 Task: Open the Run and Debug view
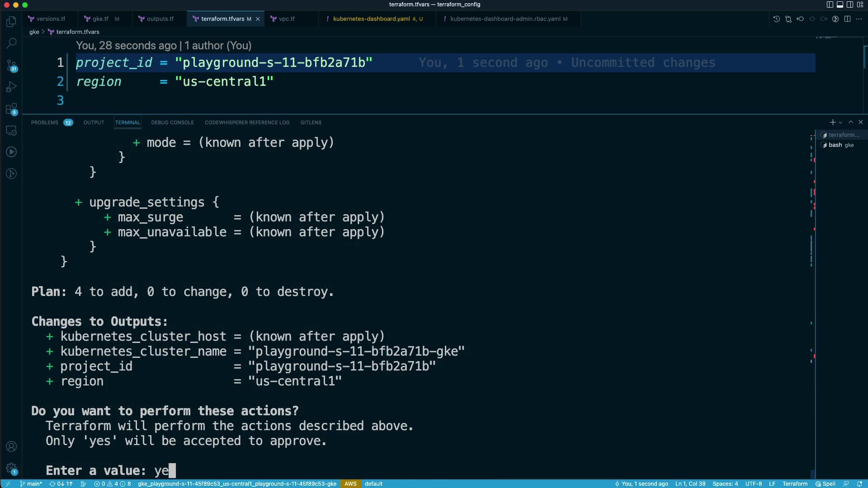pyautogui.click(x=11, y=87)
